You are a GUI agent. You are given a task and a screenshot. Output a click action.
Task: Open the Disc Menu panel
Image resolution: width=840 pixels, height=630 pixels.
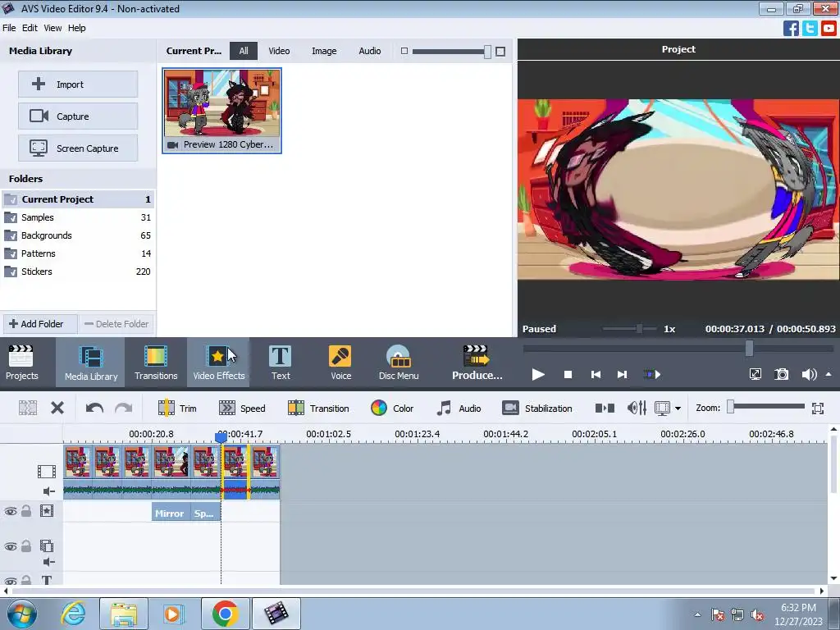[399, 363]
